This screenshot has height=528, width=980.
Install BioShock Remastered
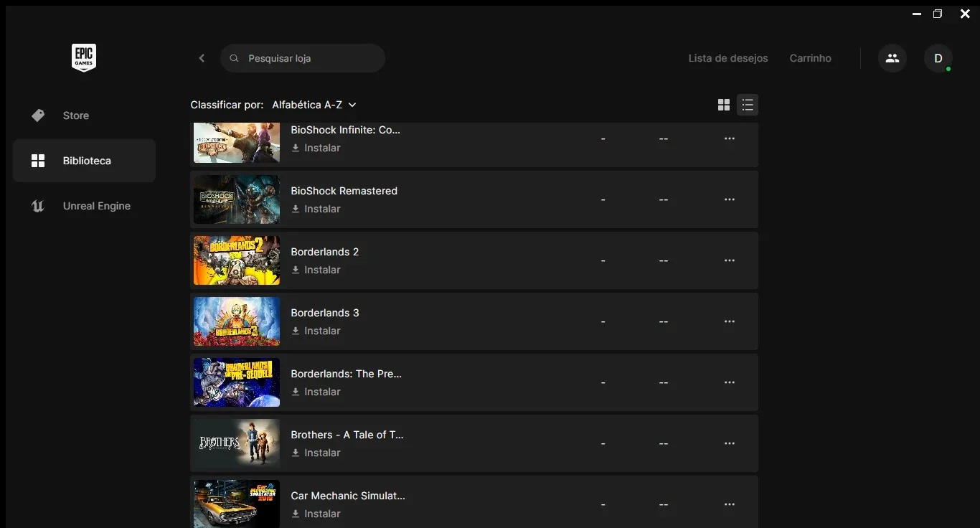tap(316, 209)
